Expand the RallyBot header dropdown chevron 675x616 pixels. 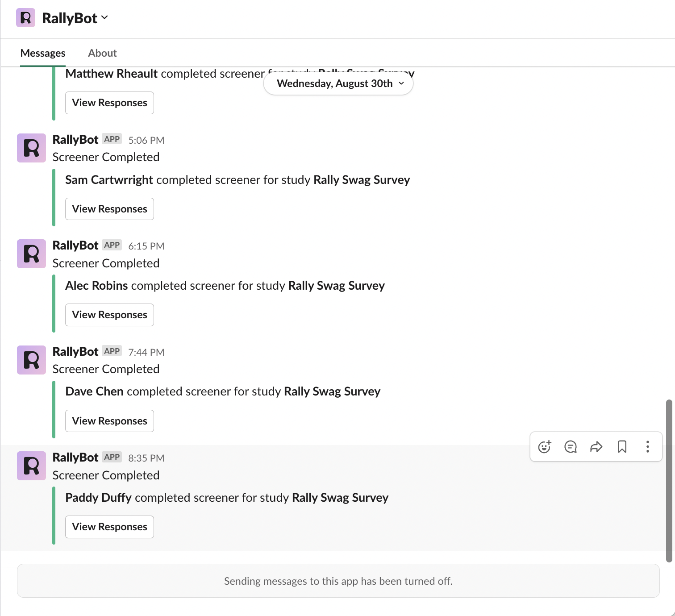pos(104,18)
